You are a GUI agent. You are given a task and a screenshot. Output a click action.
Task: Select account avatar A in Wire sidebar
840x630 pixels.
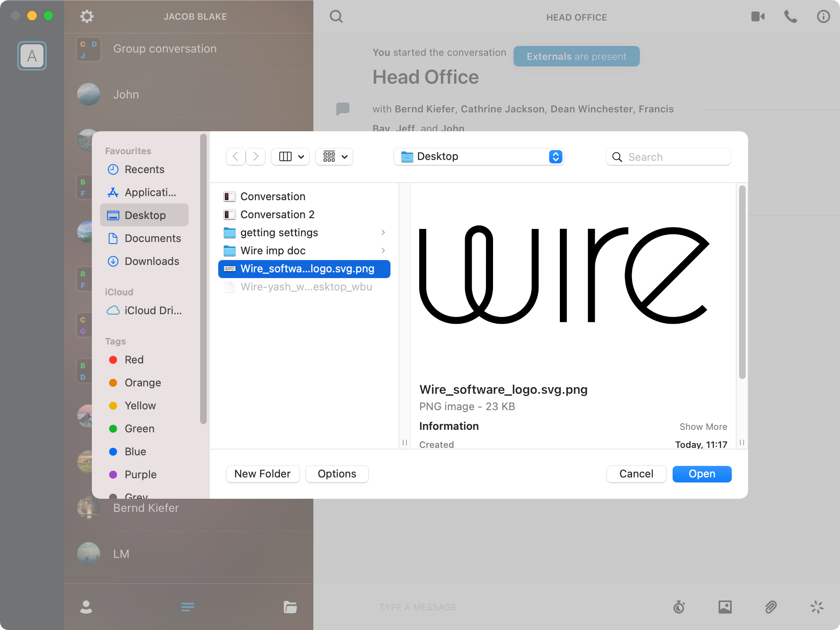coord(32,56)
